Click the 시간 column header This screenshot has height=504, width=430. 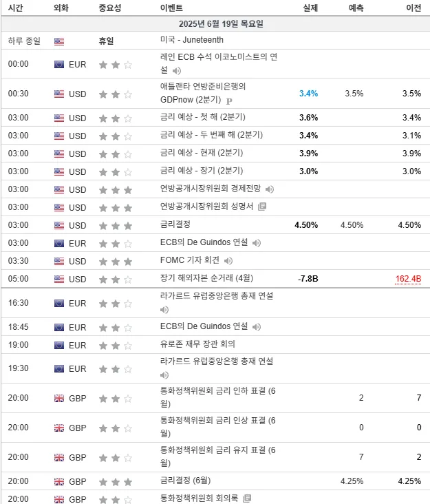(15, 8)
